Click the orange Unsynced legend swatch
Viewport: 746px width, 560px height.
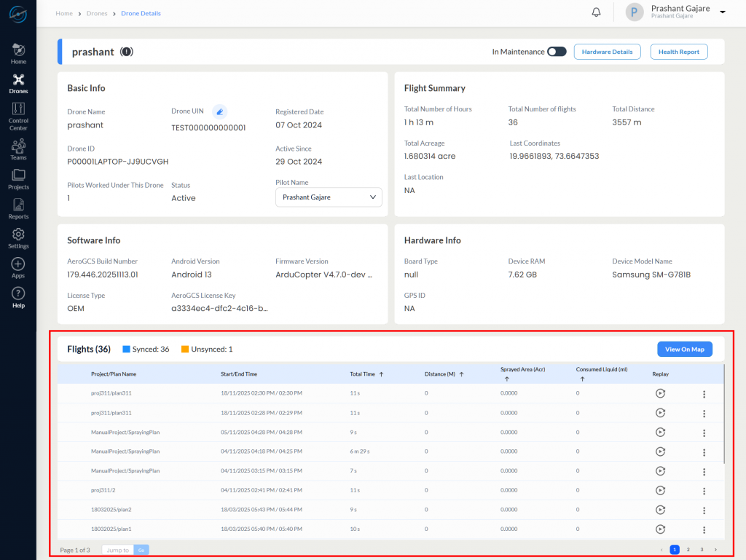185,349
